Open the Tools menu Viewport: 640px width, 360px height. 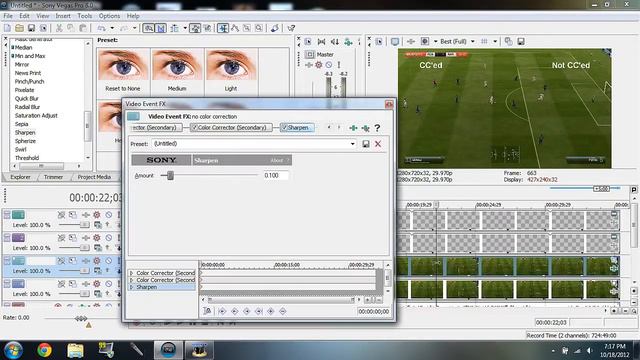click(84, 16)
